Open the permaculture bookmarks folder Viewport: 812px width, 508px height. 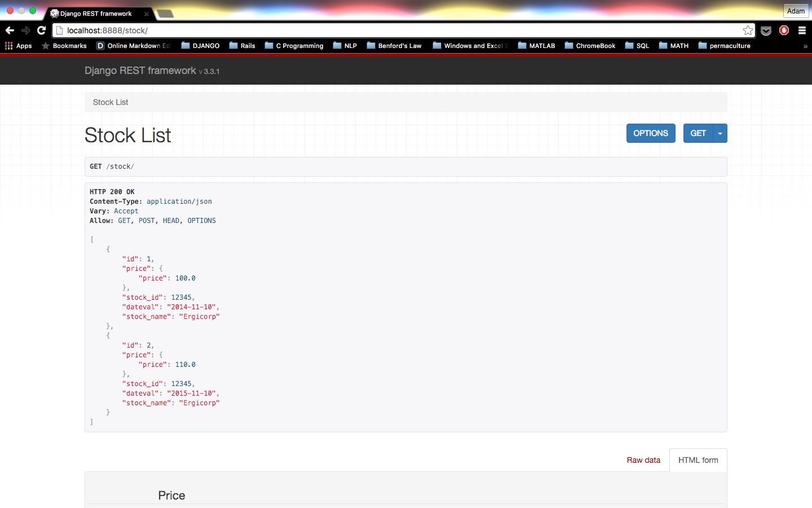pyautogui.click(x=724, y=46)
